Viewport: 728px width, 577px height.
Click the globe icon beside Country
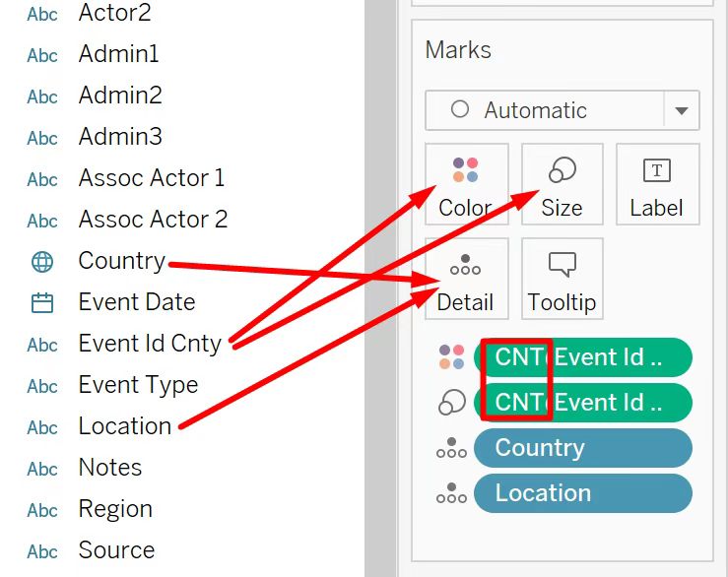pos(42,262)
